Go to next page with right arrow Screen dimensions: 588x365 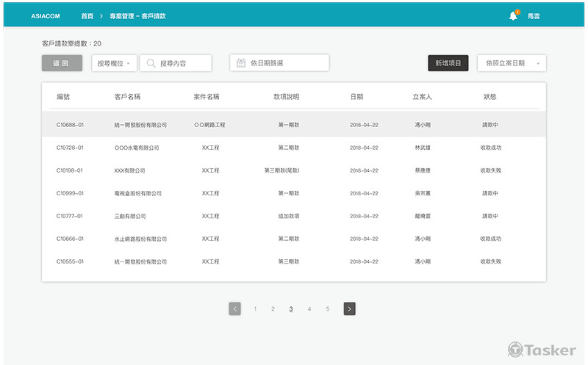tap(349, 309)
